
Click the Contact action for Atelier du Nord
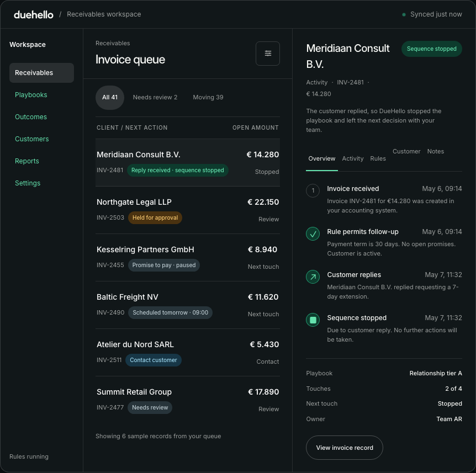tap(268, 362)
